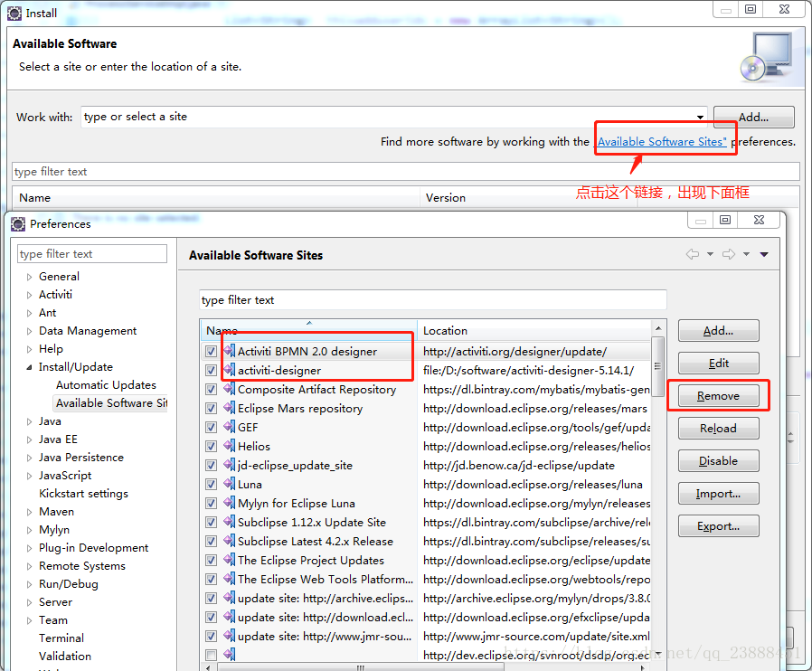
Task: Collapse the Install/Update tree node
Action: 28,366
